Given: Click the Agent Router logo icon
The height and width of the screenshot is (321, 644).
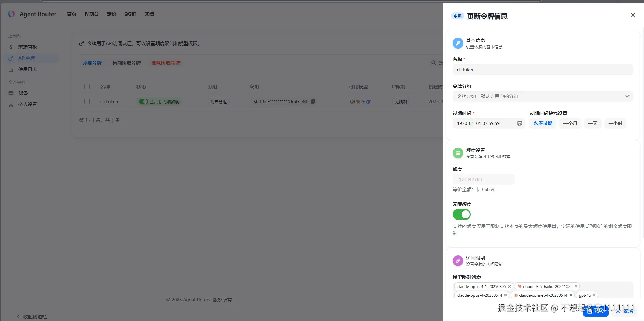Looking at the screenshot, I should tap(11, 14).
